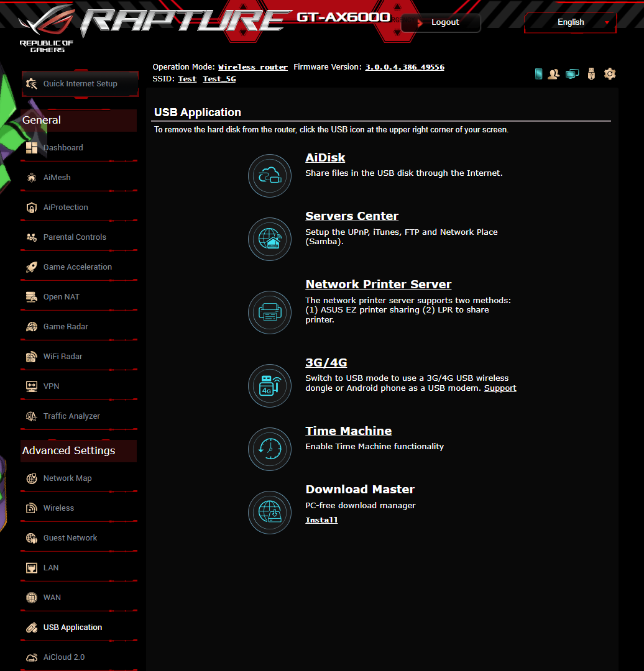Screen dimensions: 644x671
Task: Click the Download Master heading text
Action: 360,490
